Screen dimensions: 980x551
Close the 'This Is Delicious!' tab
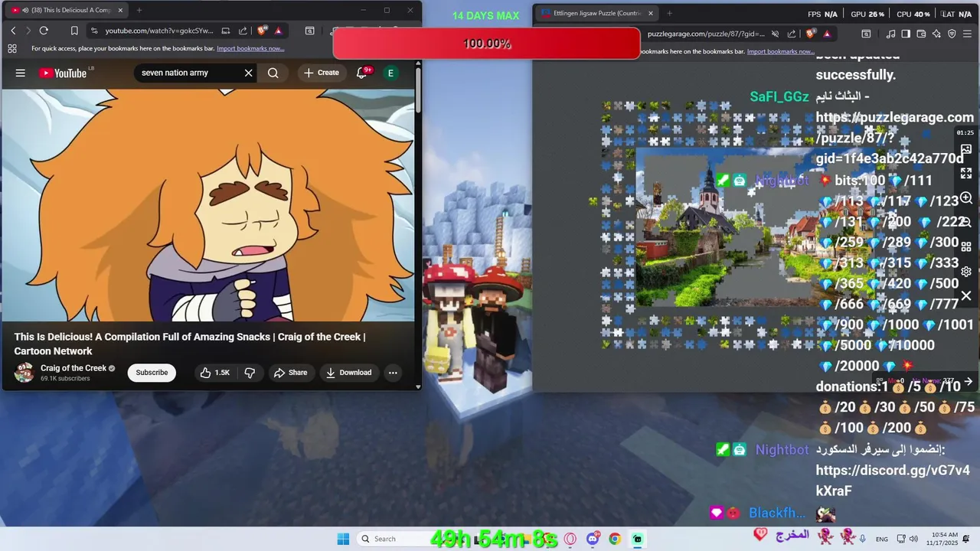click(x=120, y=10)
